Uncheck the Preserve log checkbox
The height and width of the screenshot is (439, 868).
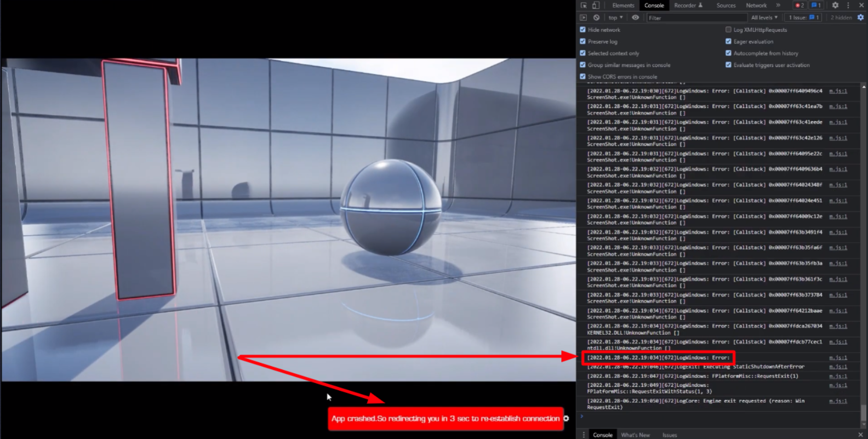(583, 42)
